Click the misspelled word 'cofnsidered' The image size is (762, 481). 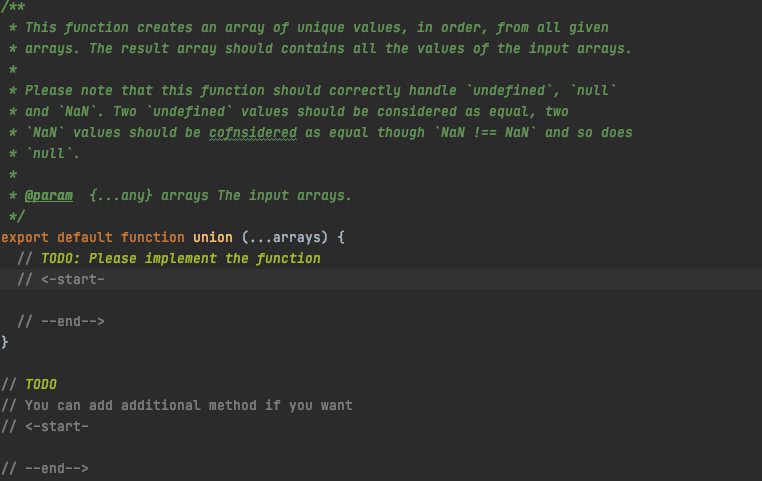point(253,132)
